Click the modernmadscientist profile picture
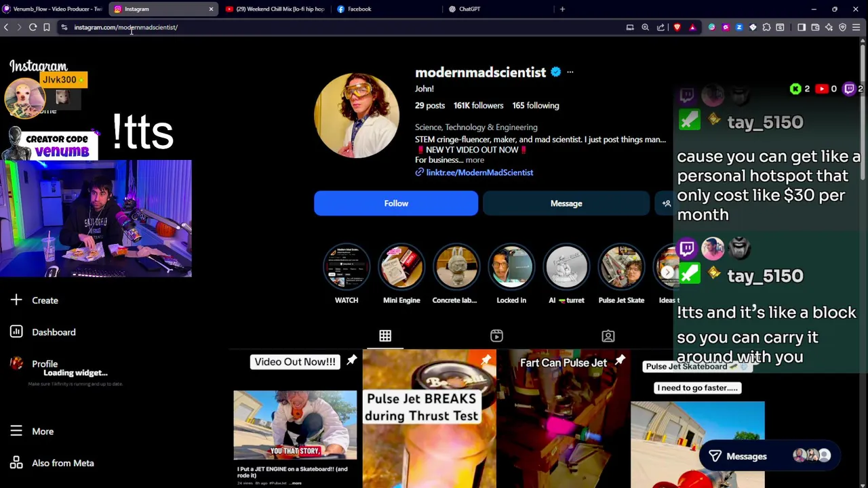The image size is (868, 488). coord(357,115)
